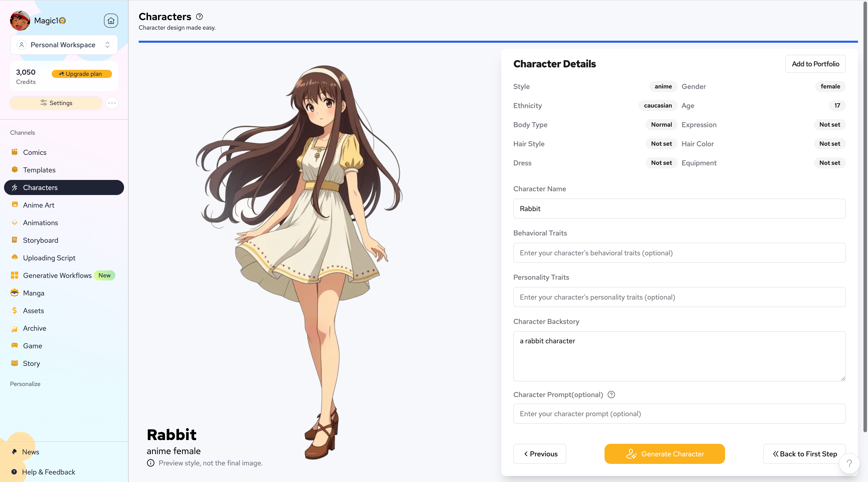868x482 pixels.
Task: Expand the Personal Workspace selector
Action: pos(64,45)
